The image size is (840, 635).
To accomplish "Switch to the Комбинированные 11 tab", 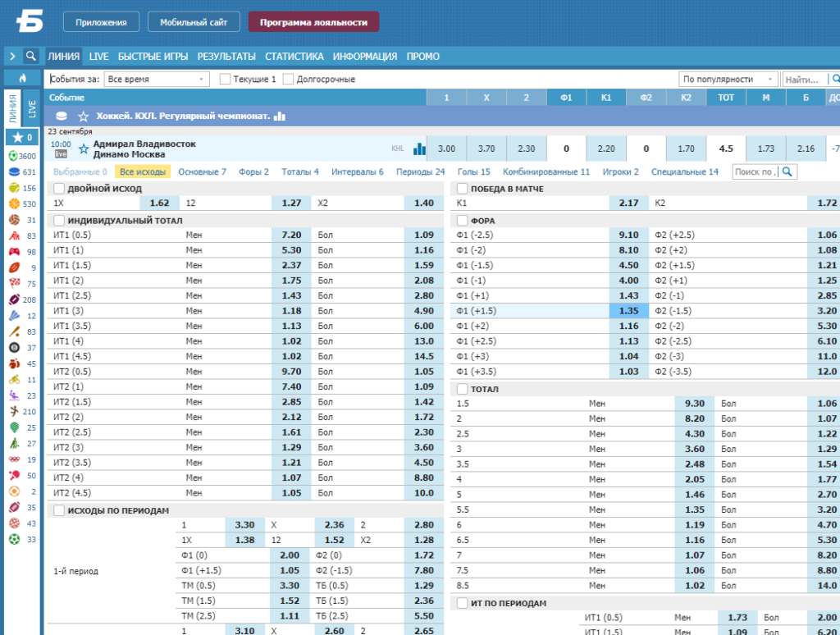I will click(x=546, y=171).
